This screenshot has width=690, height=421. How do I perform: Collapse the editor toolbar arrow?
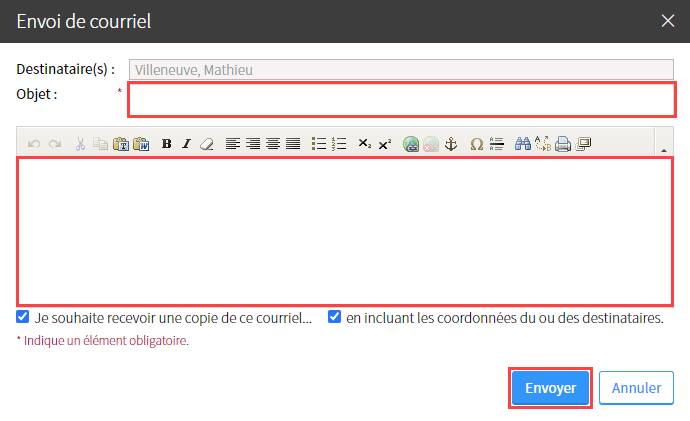coord(664,150)
